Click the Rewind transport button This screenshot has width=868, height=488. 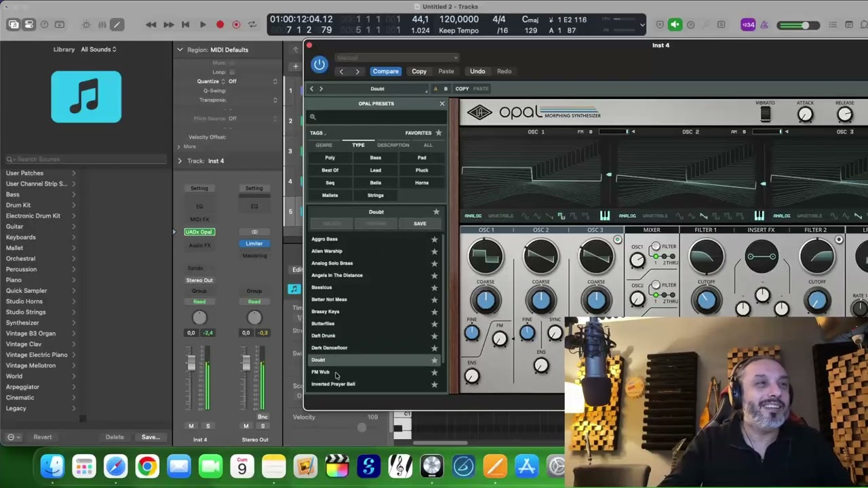[151, 25]
